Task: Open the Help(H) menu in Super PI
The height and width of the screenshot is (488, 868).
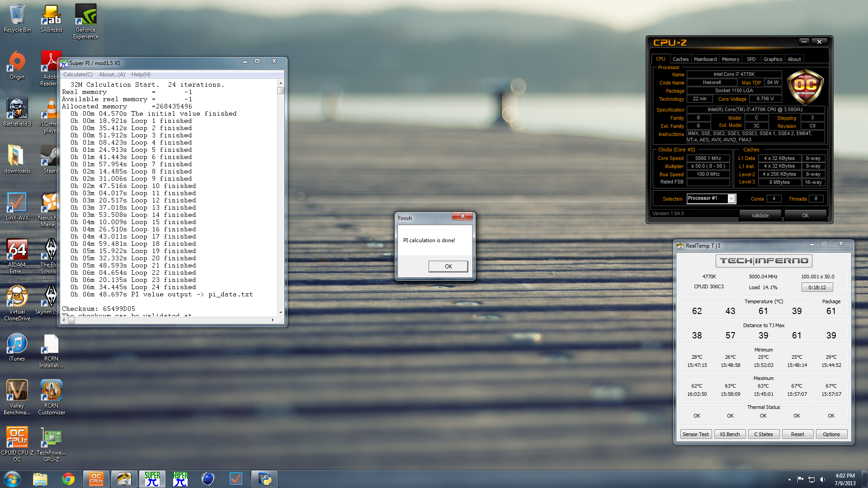Action: coord(141,75)
